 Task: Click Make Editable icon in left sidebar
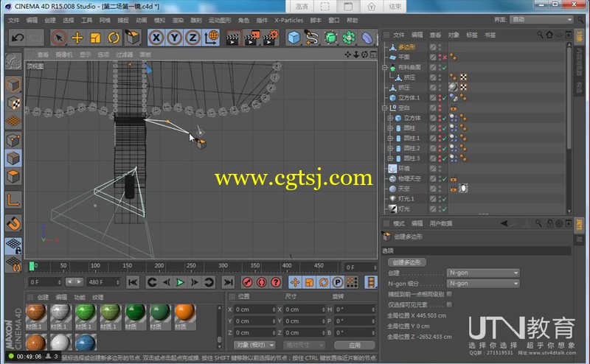coord(13,62)
